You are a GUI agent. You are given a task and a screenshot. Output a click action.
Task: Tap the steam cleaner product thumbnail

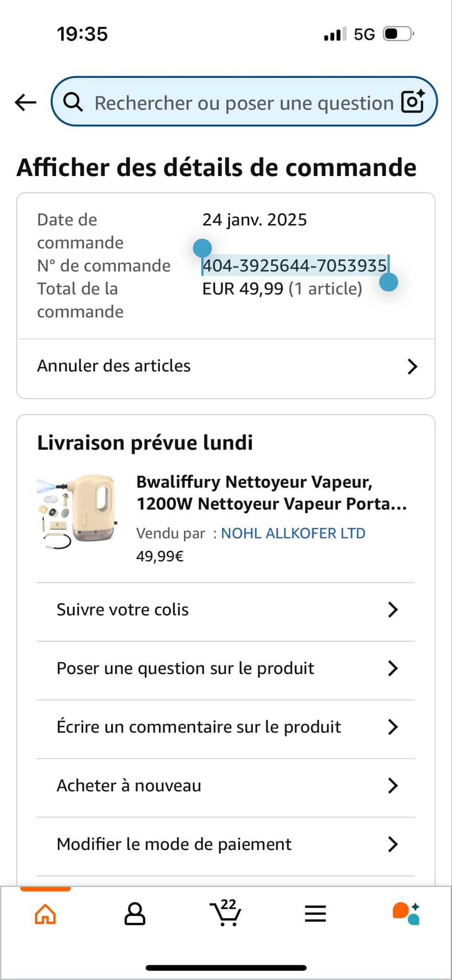tap(77, 512)
